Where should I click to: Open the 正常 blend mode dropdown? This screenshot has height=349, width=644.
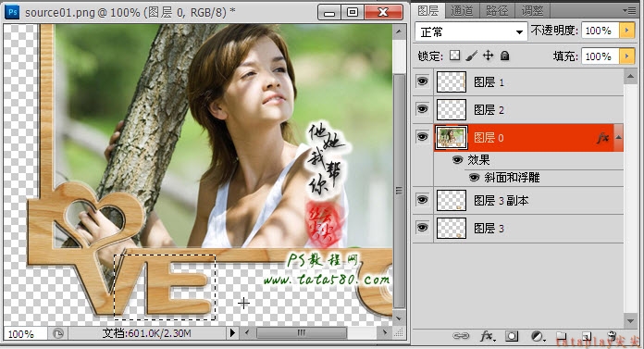click(x=471, y=31)
